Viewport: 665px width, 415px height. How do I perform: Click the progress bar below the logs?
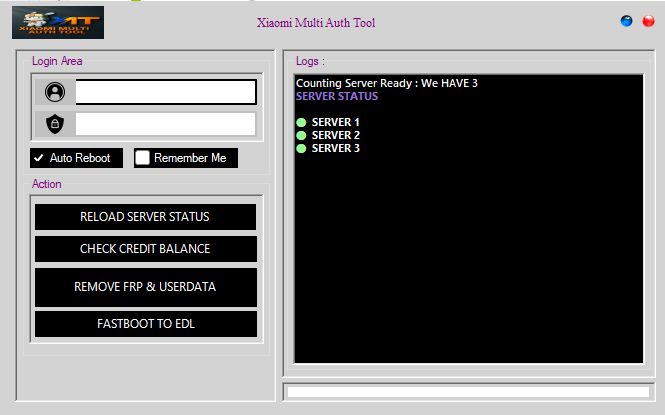click(x=468, y=392)
